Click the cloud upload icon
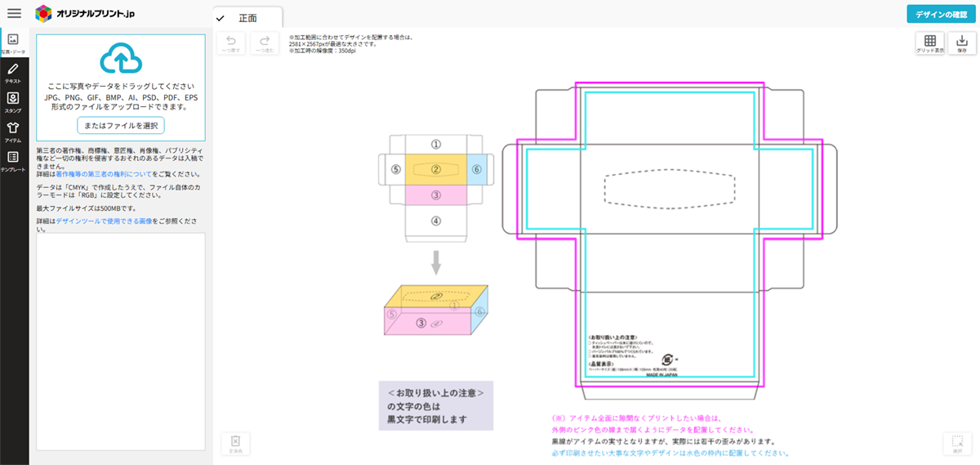980x465 pixels. pyautogui.click(x=121, y=58)
